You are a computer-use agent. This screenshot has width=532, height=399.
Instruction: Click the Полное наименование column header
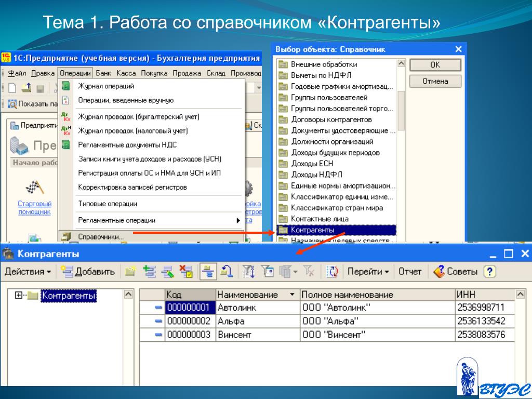coord(377,295)
